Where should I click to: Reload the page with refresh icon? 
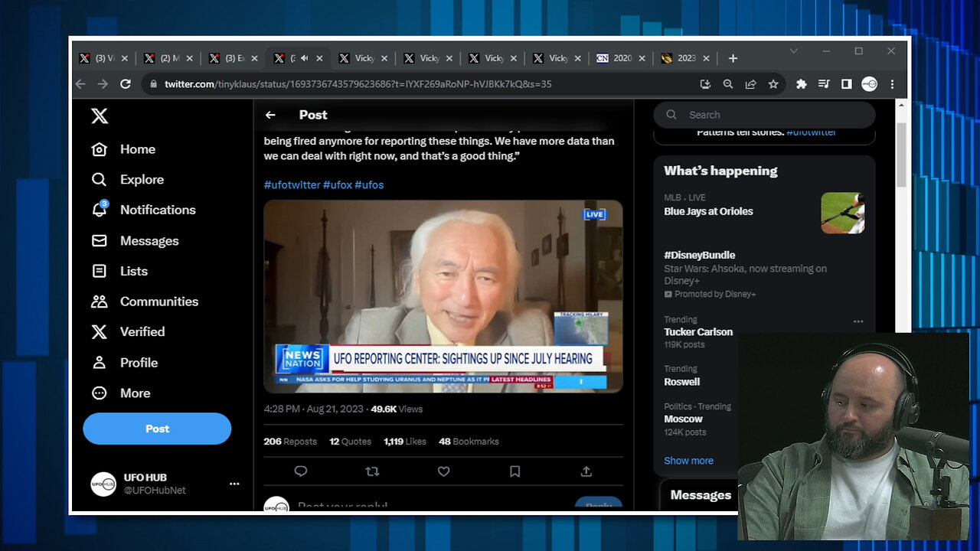point(126,84)
